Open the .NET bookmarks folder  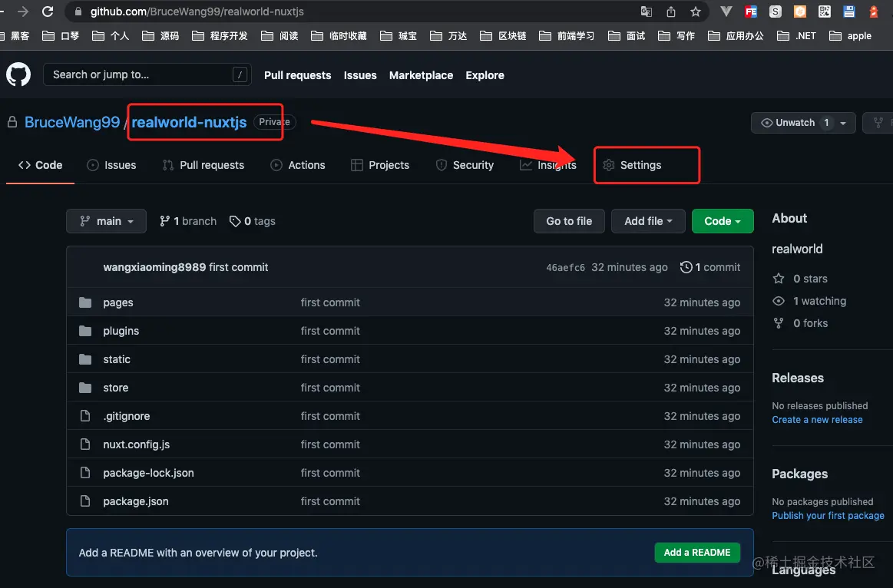coord(797,36)
